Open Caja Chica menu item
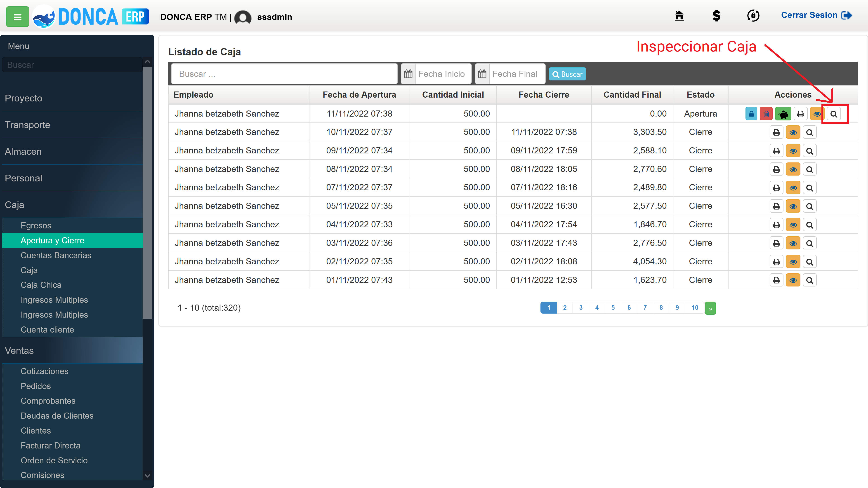Image resolution: width=868 pixels, height=488 pixels. [x=72, y=285]
